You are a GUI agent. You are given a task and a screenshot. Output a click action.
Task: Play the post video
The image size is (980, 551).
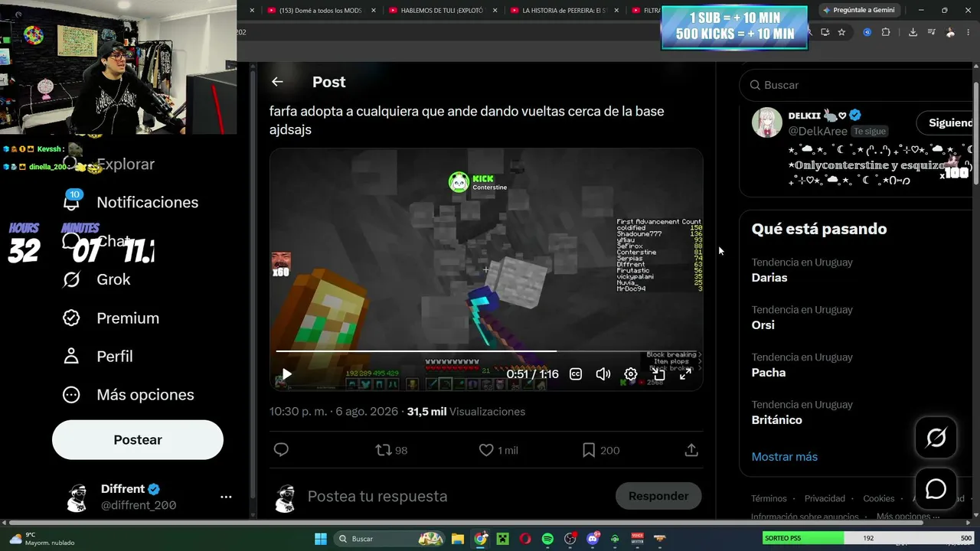pos(286,374)
